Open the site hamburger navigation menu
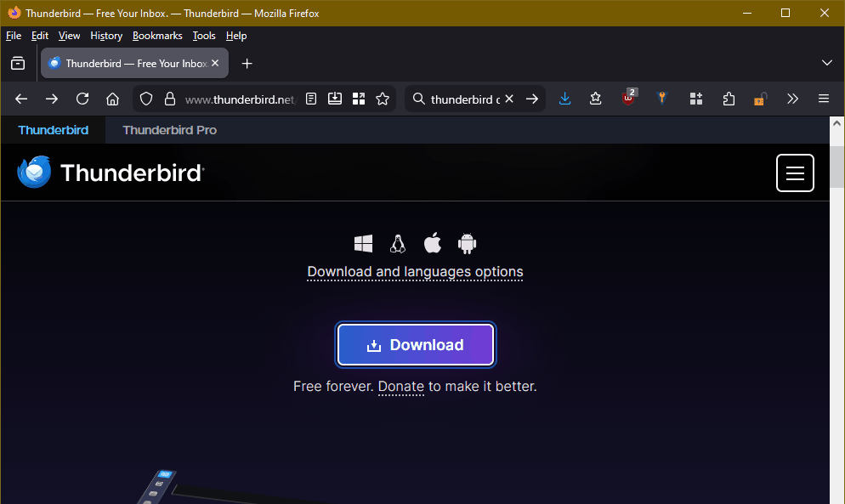This screenshot has width=845, height=504. point(795,173)
